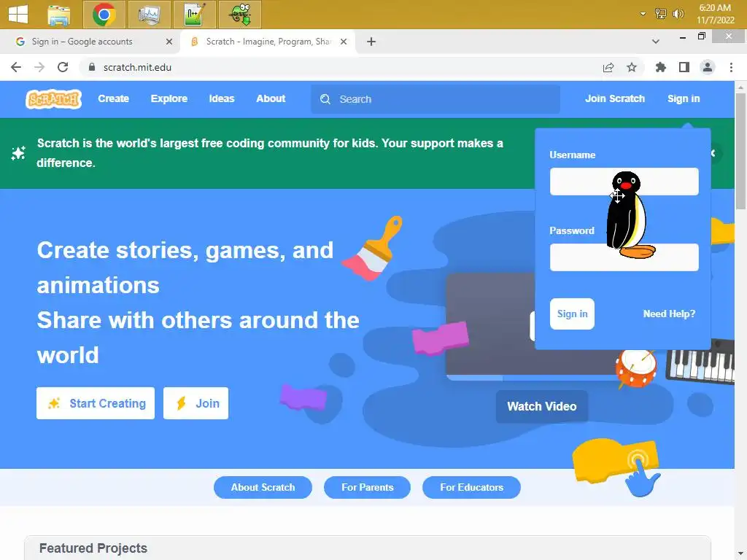Image resolution: width=747 pixels, height=560 pixels.
Task: Open Chrome profile avatar
Action: click(x=708, y=67)
